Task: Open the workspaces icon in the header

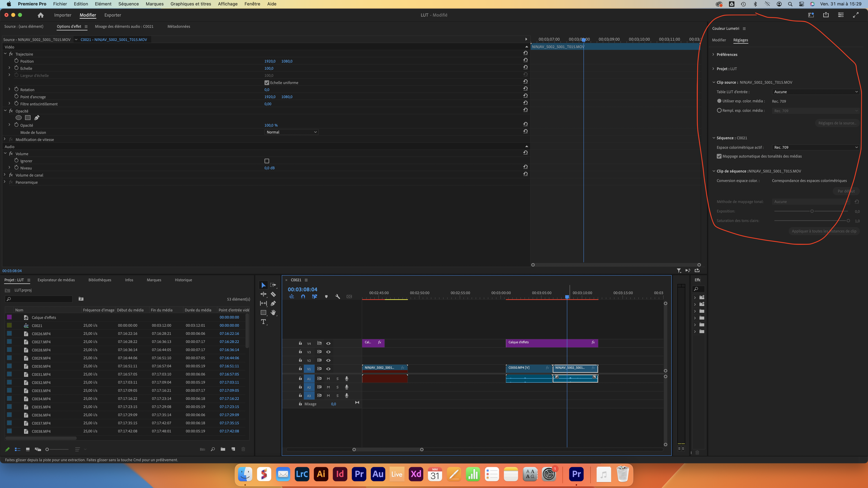Action: tap(811, 15)
